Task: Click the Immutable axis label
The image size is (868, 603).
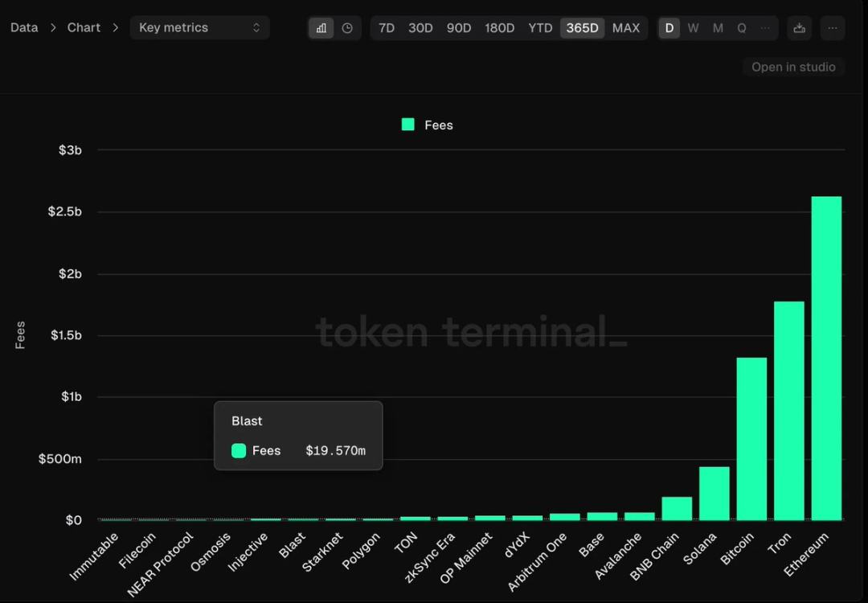Action: point(95,556)
